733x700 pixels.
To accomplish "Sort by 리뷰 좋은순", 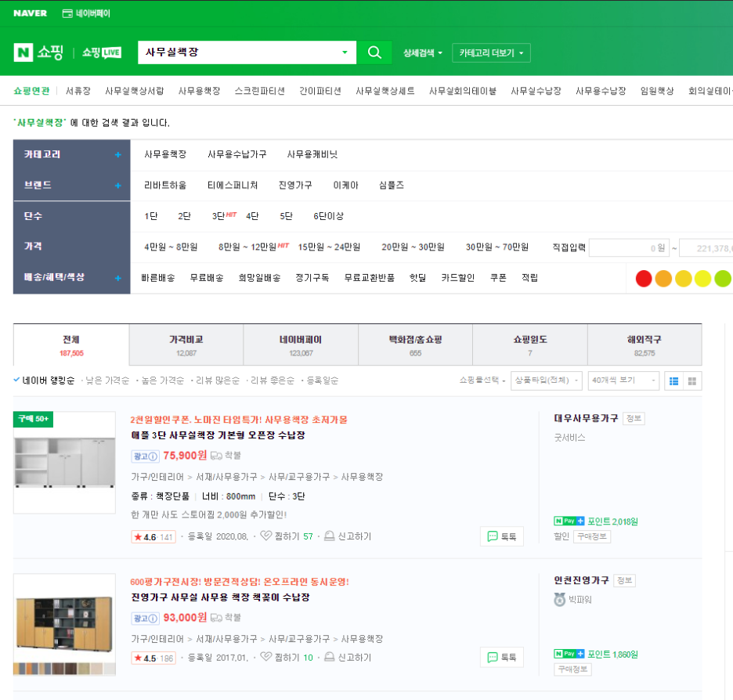I will (273, 381).
